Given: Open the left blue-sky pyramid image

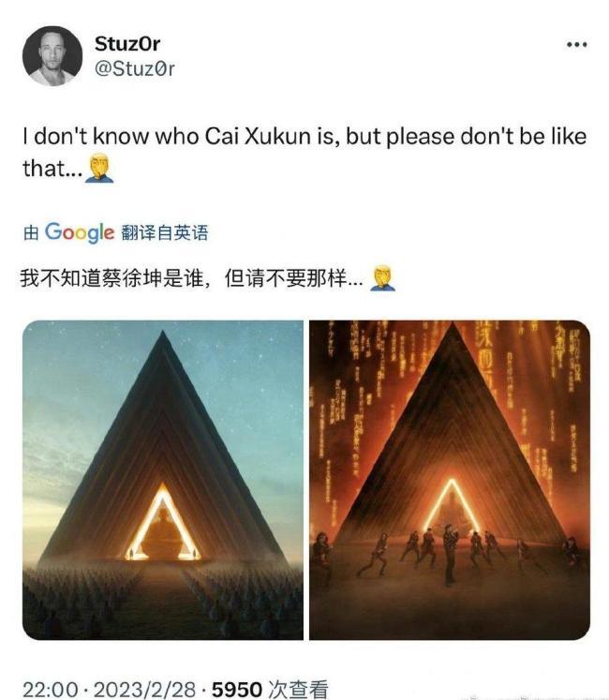Looking at the screenshot, I should click(163, 480).
